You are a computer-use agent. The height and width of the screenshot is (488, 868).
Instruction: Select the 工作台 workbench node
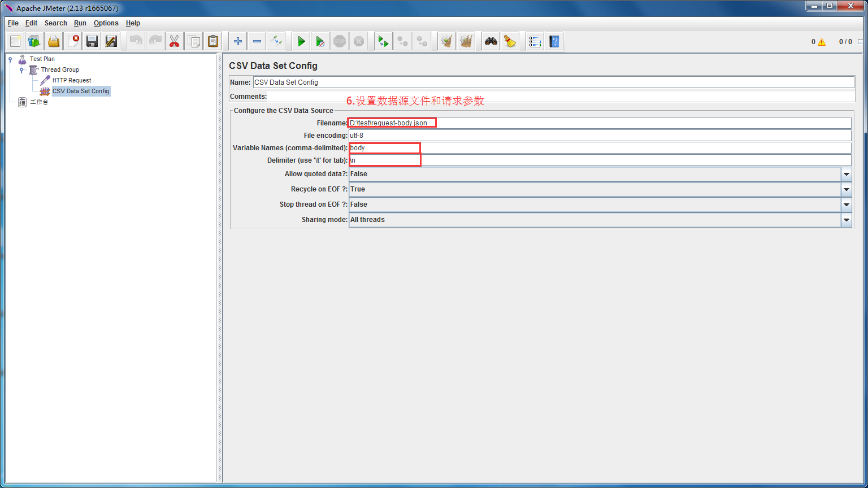(39, 102)
